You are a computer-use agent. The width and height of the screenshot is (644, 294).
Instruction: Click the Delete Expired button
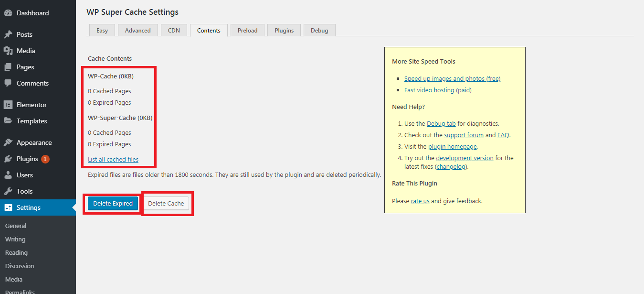click(x=113, y=203)
